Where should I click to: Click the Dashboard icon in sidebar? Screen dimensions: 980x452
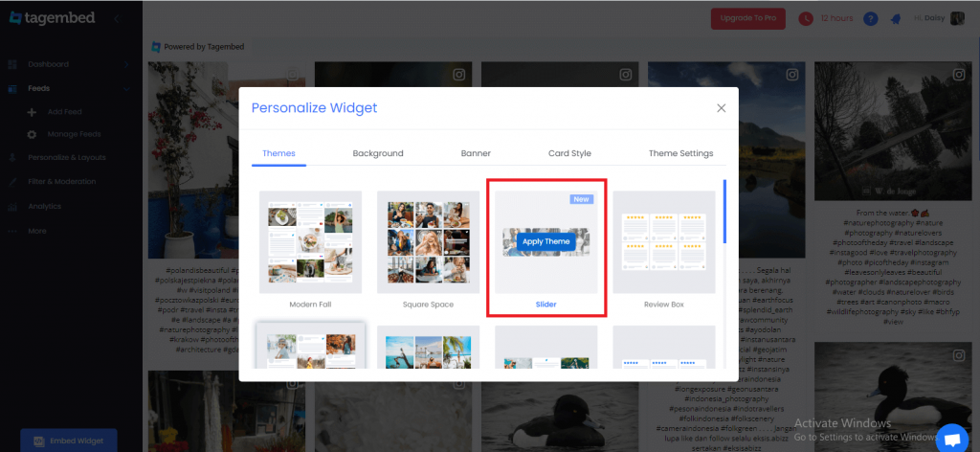11,64
